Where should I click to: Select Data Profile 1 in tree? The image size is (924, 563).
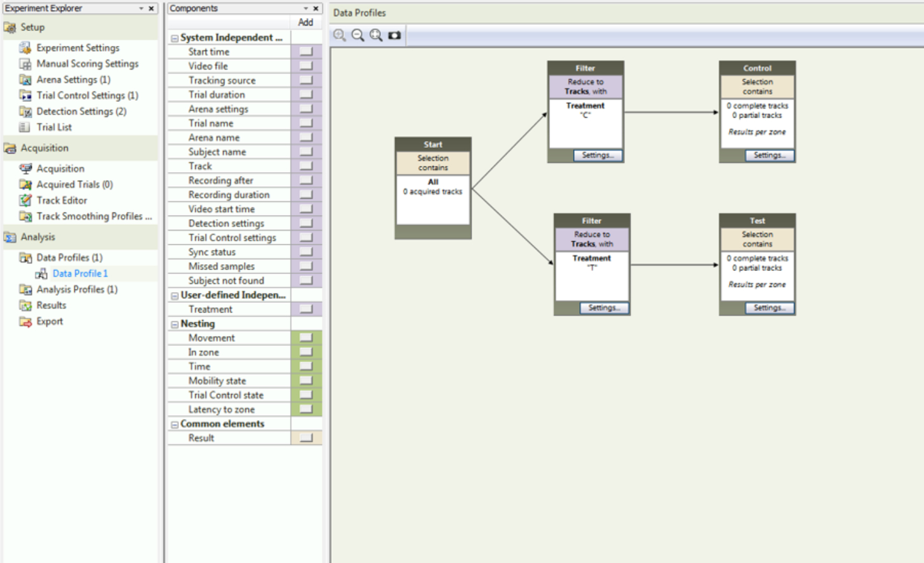[80, 274]
